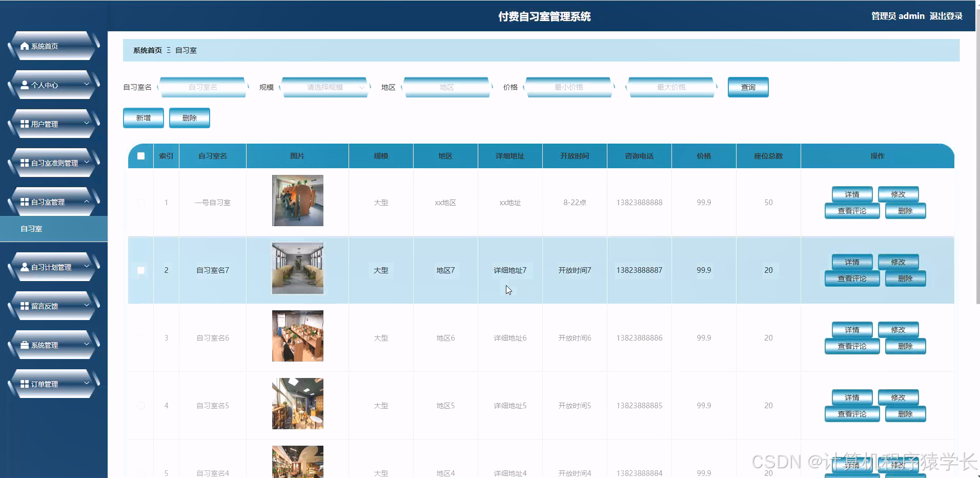Open the 规模 selection dropdown
Image resolution: width=980 pixels, height=478 pixels.
325,87
